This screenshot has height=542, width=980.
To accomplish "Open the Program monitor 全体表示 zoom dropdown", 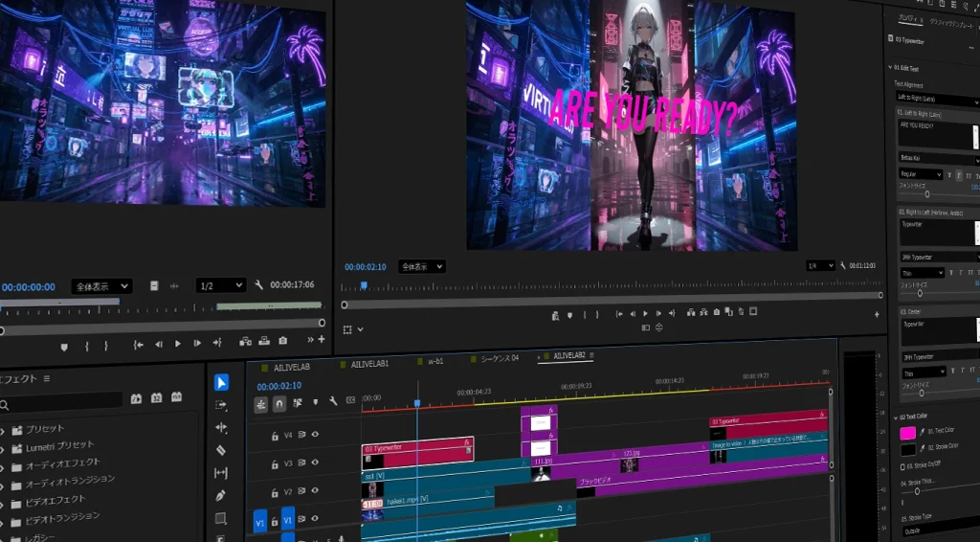I will point(422,266).
